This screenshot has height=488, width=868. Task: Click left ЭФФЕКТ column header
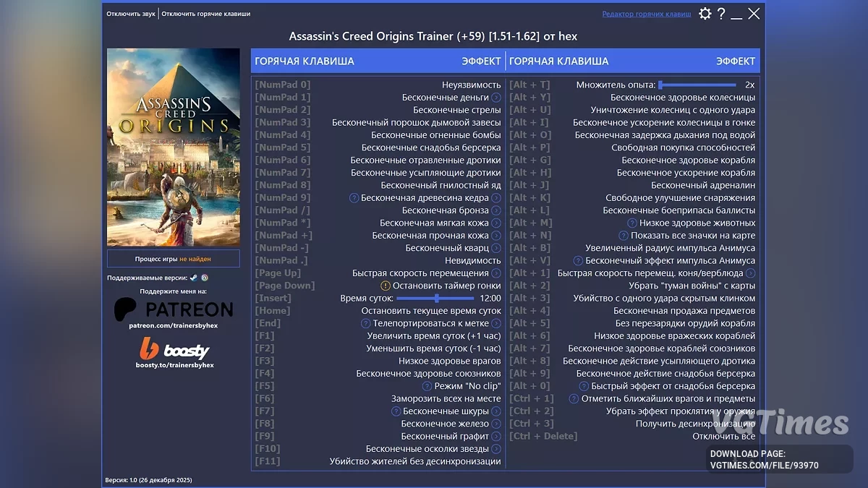(481, 61)
